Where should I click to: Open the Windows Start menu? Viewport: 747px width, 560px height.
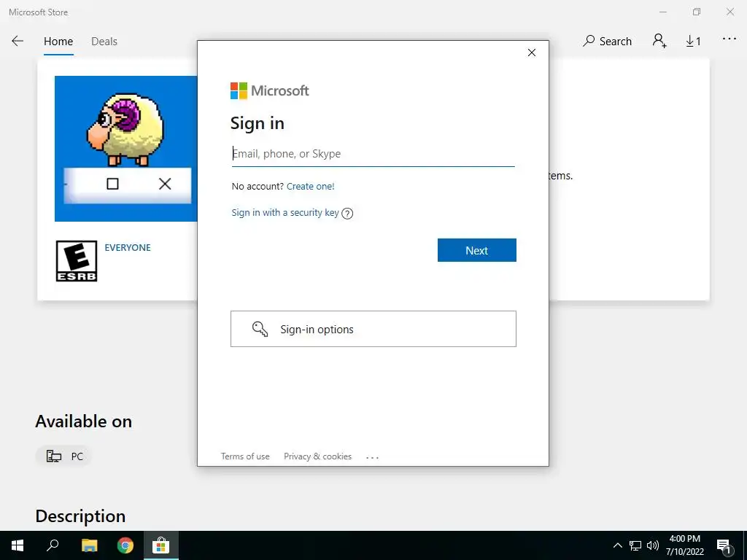click(x=18, y=545)
